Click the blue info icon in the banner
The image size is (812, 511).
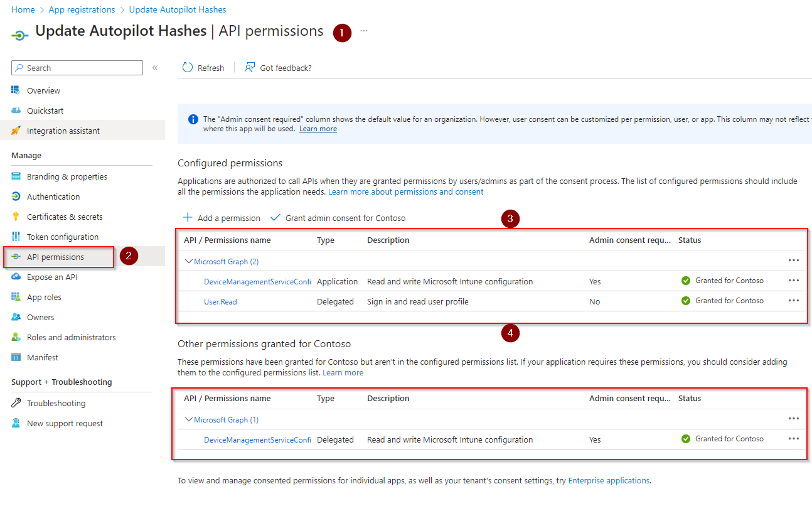point(193,119)
